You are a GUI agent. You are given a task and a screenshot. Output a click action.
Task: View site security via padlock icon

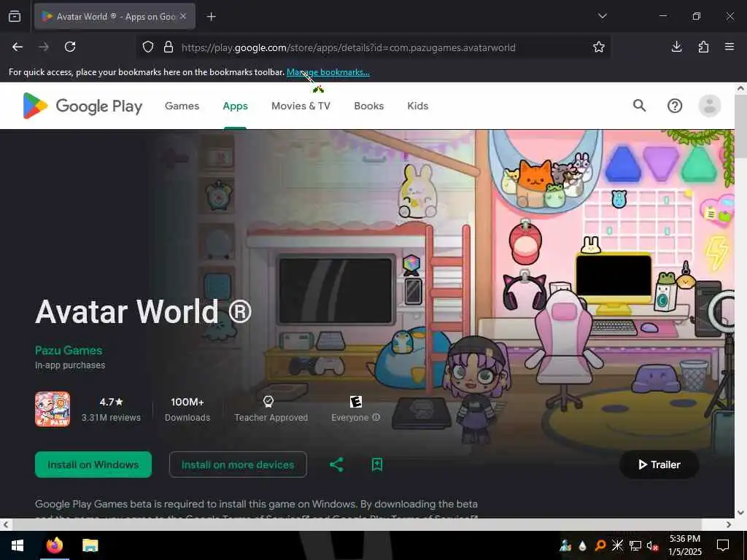click(x=169, y=47)
